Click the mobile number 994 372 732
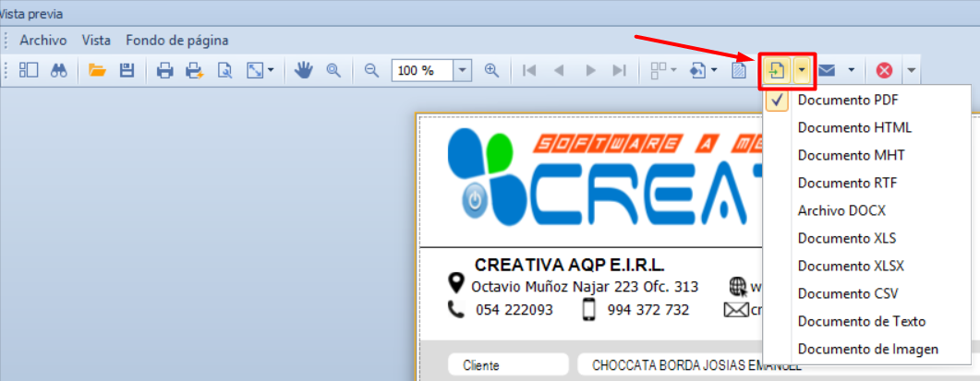Viewport: 980px width, 381px height. click(648, 310)
